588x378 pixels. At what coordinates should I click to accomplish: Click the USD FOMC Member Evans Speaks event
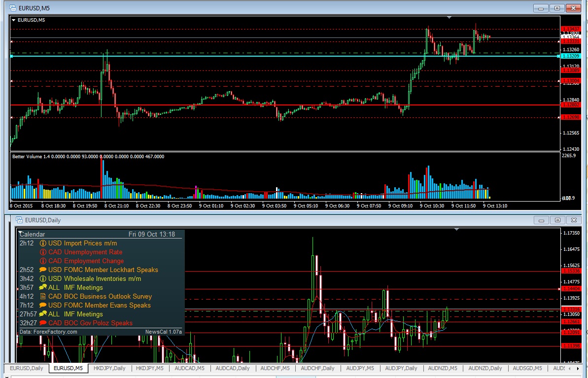(x=100, y=305)
